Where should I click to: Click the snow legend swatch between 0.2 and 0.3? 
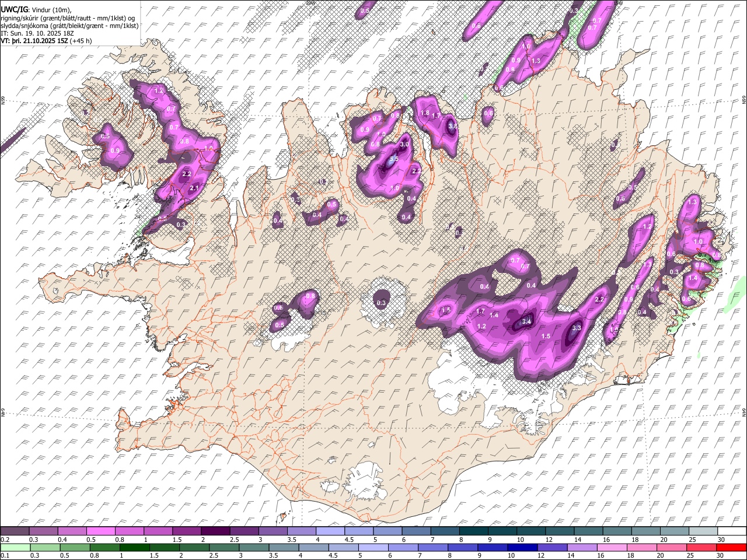pyautogui.click(x=15, y=531)
